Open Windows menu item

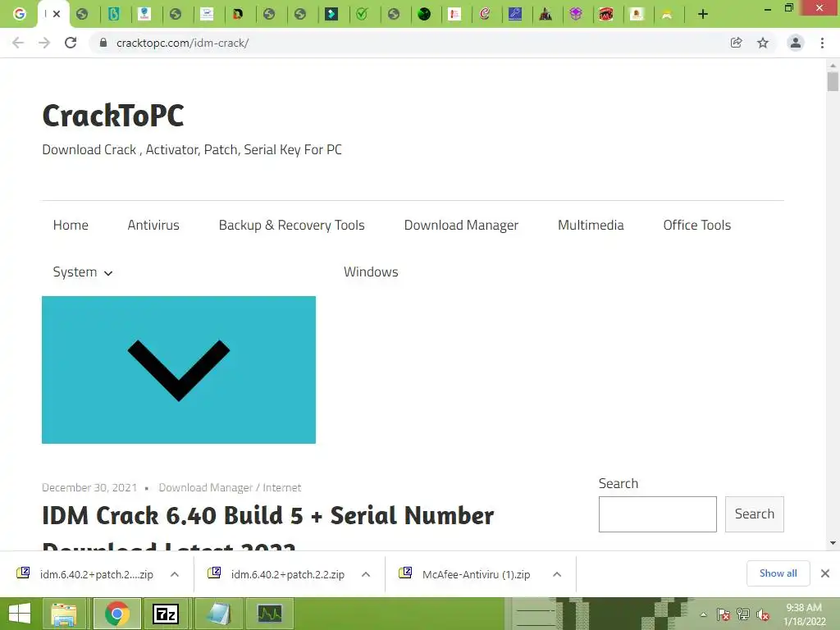click(371, 272)
